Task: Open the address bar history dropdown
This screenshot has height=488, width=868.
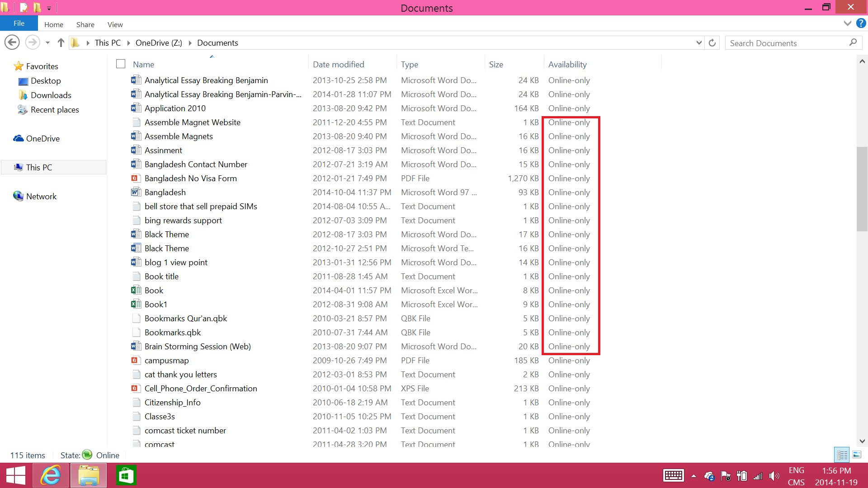Action: [699, 42]
